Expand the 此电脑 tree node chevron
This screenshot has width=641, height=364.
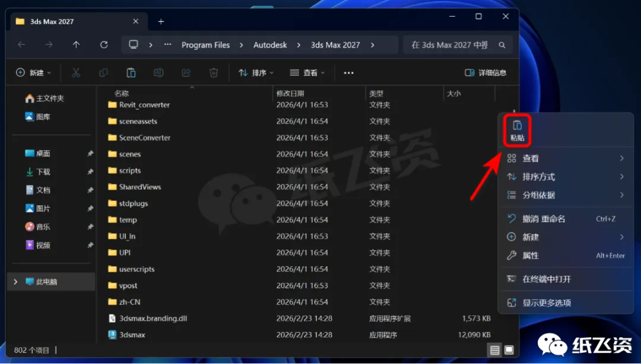coord(15,282)
